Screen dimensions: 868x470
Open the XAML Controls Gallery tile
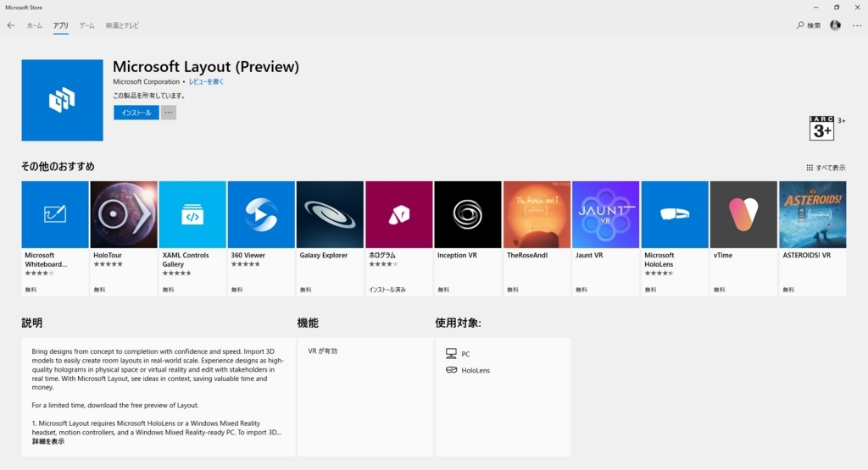click(x=192, y=238)
